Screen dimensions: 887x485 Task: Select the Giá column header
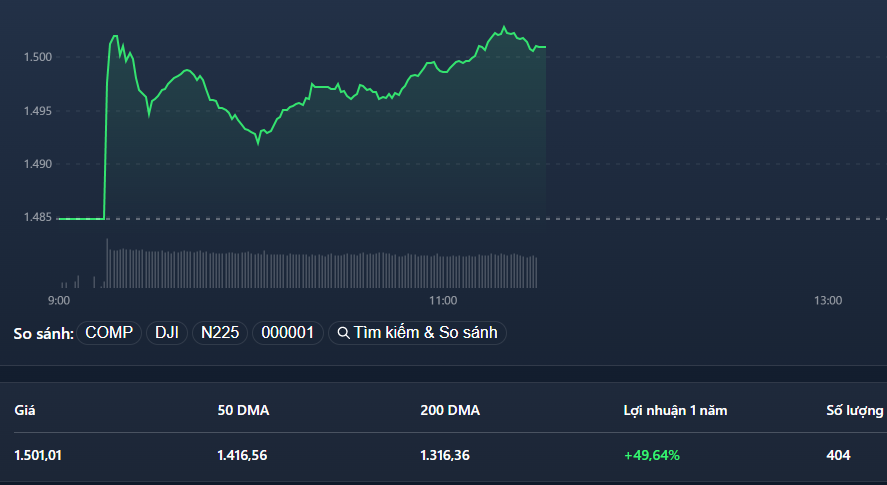tap(25, 410)
